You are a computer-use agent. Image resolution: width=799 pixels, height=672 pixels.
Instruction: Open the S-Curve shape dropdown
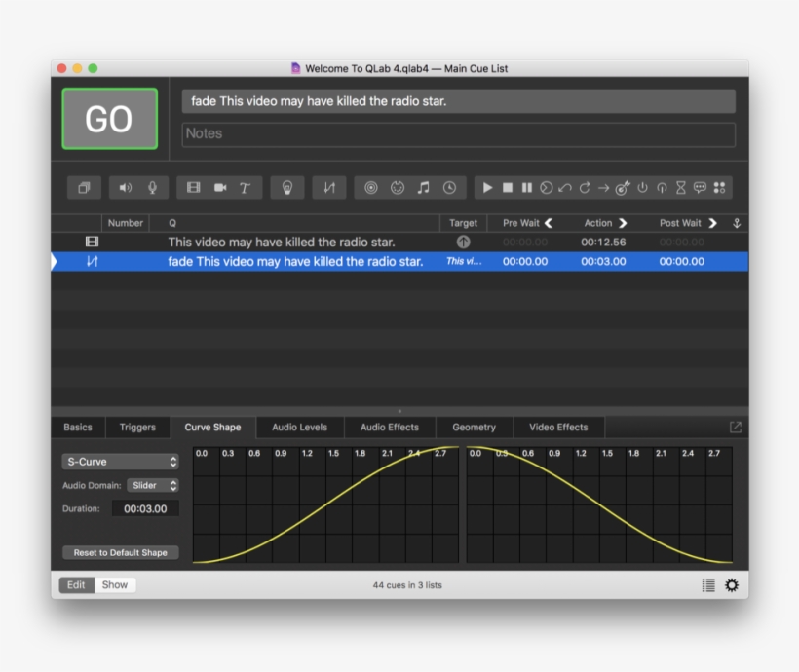[119, 461]
